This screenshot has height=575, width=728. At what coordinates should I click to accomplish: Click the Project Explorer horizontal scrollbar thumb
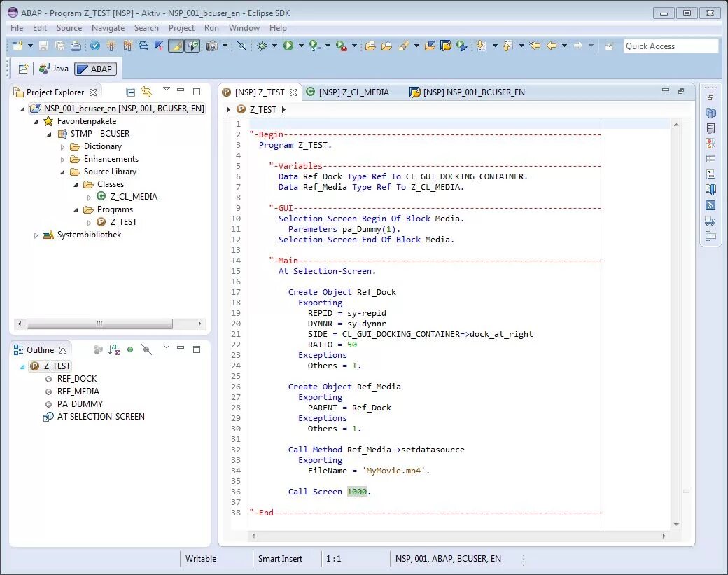[x=99, y=324]
